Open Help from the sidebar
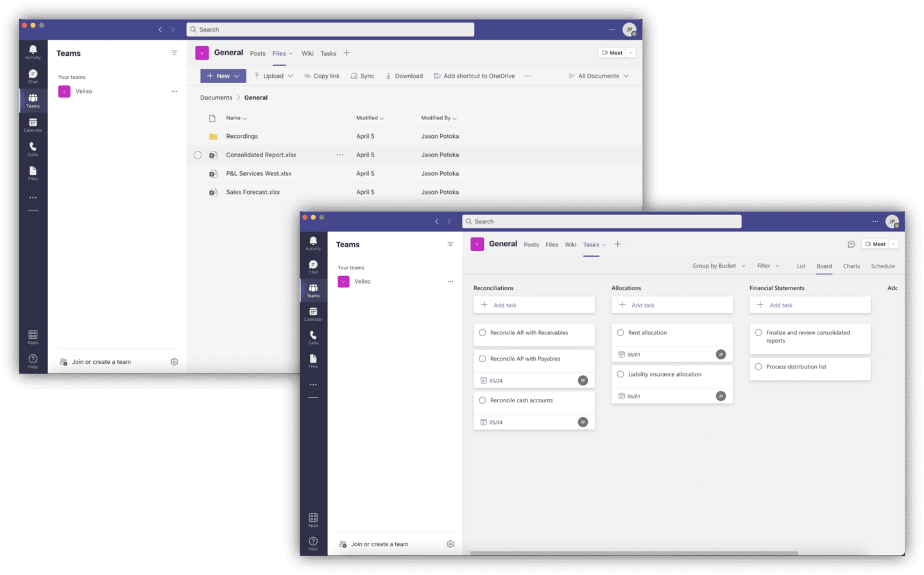This screenshot has width=924, height=575. (313, 542)
